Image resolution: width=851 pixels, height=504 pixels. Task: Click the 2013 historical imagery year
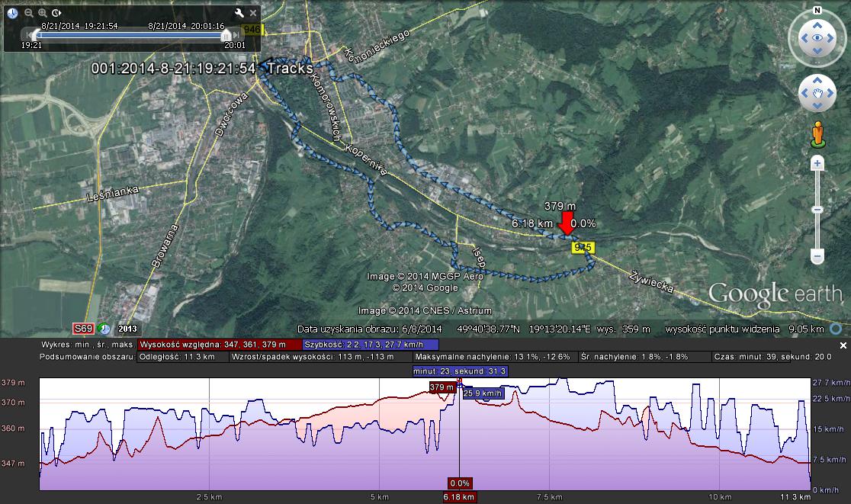(126, 329)
